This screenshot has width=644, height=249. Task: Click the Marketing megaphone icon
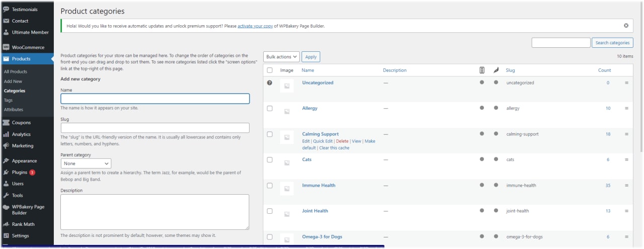pyautogui.click(x=6, y=145)
